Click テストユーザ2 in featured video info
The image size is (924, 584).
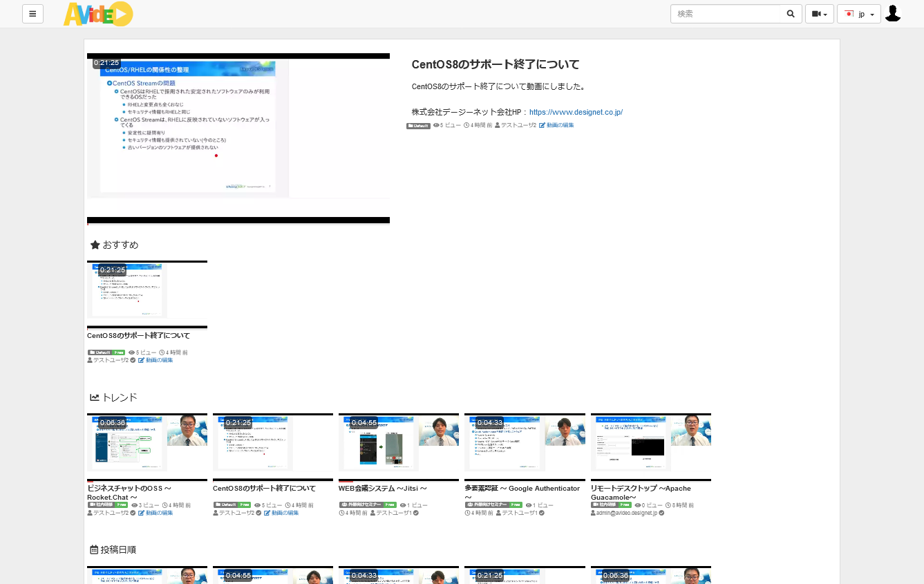point(518,125)
